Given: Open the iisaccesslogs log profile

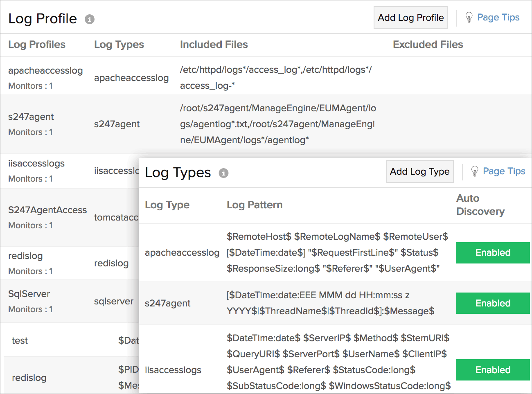Looking at the screenshot, I should 36,164.
